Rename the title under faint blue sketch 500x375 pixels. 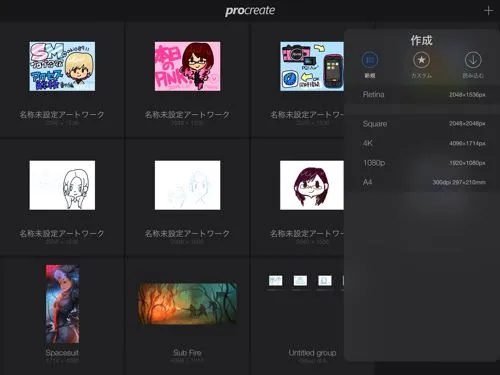coord(187,234)
